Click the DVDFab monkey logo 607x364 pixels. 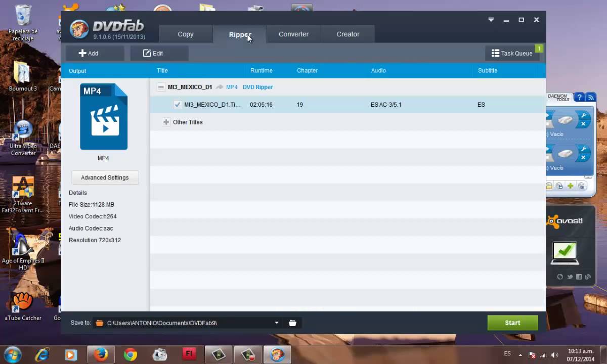79,29
